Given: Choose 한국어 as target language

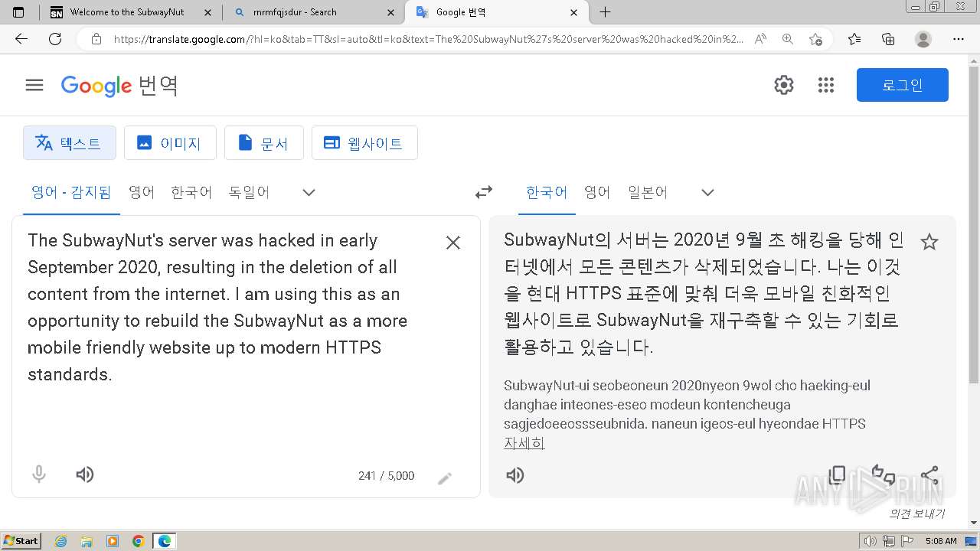Looking at the screenshot, I should (x=547, y=192).
